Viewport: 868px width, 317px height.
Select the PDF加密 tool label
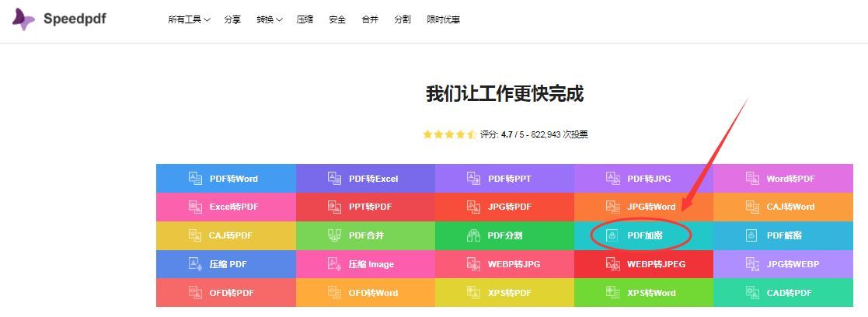645,235
